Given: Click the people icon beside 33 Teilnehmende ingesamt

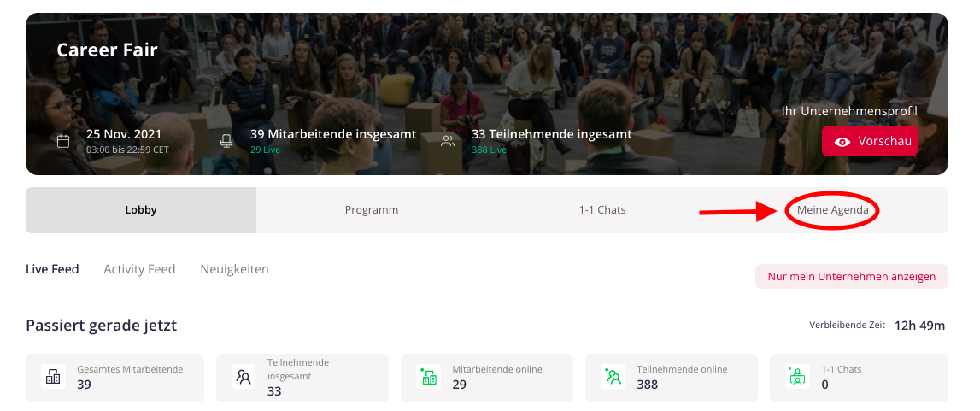Looking at the screenshot, I should click(x=448, y=141).
